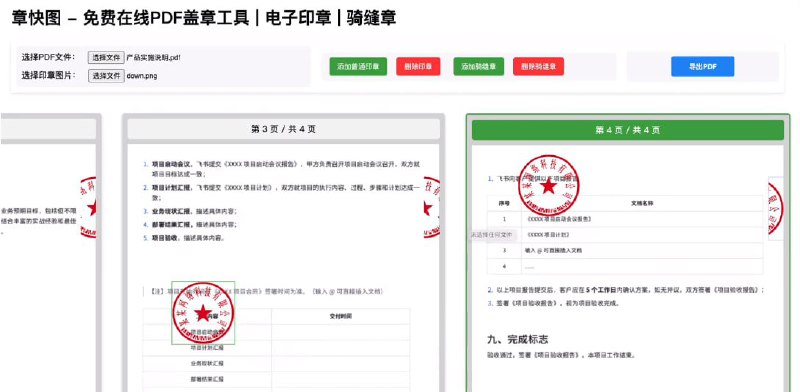The height and width of the screenshot is (392, 800).
Task: Click 签署《项目验收报告》视为项目验收完成 line
Action: [553, 303]
